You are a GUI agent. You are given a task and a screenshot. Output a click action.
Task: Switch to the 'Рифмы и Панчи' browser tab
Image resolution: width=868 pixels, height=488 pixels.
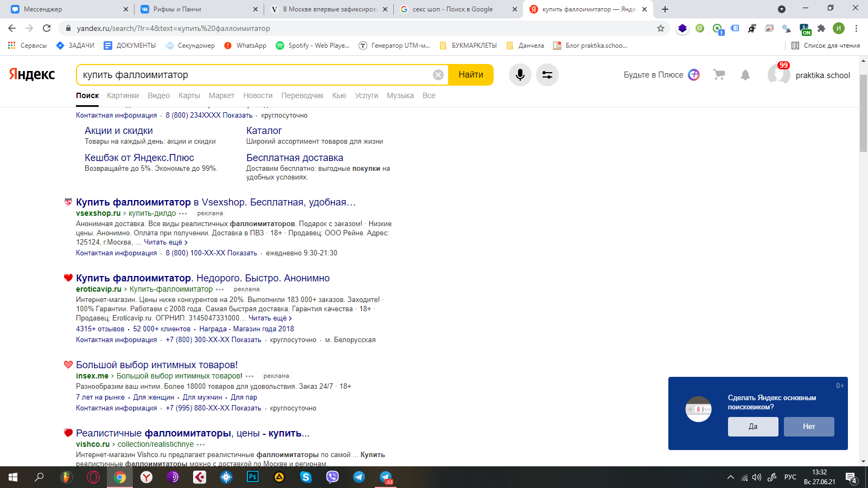click(199, 9)
